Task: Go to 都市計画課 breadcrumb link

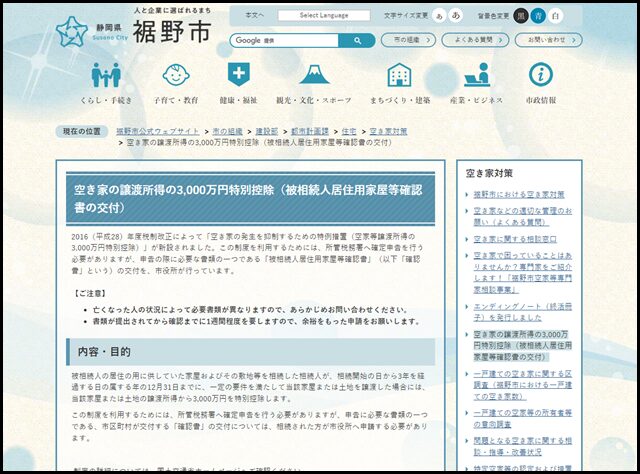Action: pos(310,131)
